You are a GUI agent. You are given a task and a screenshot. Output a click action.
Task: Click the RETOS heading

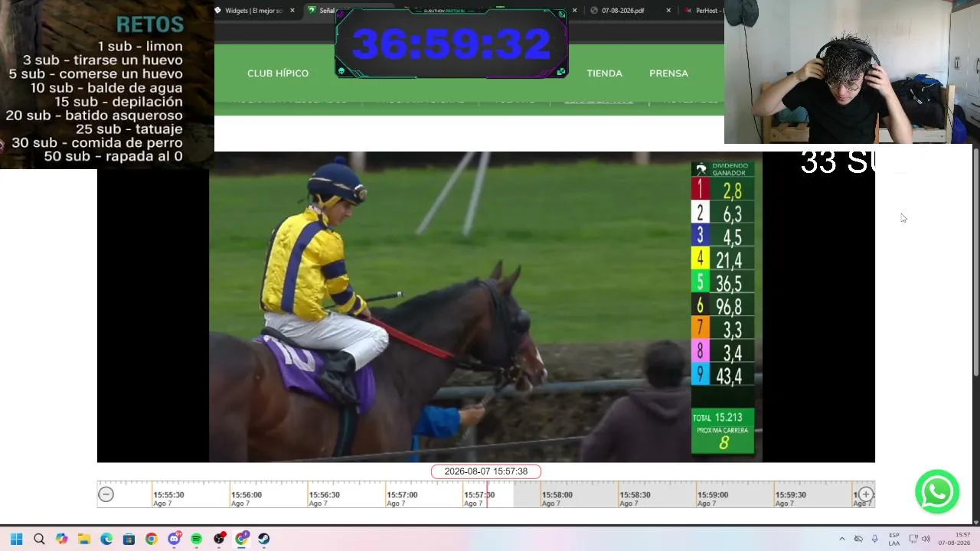pyautogui.click(x=150, y=24)
